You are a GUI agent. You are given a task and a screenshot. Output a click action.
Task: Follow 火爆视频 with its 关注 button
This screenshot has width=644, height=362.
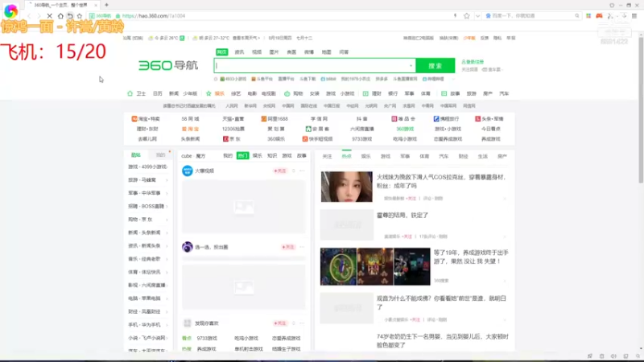280,171
